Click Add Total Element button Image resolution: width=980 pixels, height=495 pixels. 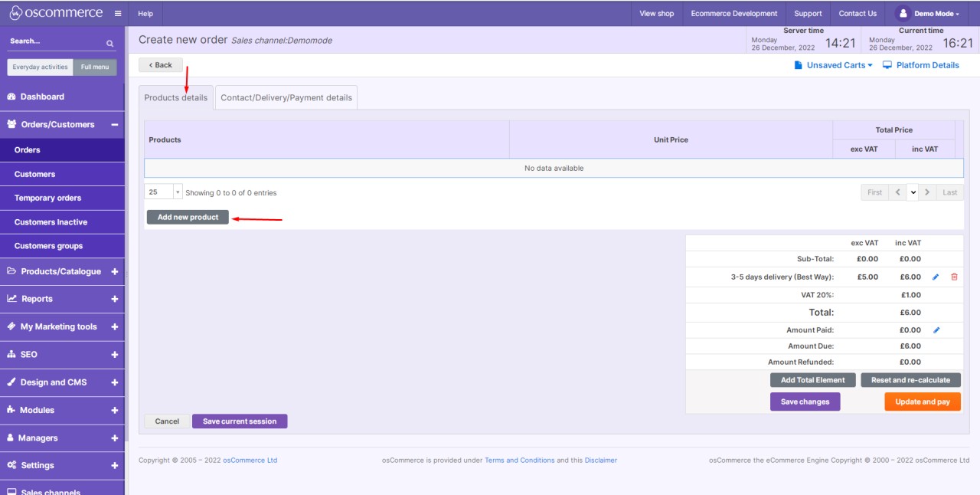tap(813, 380)
